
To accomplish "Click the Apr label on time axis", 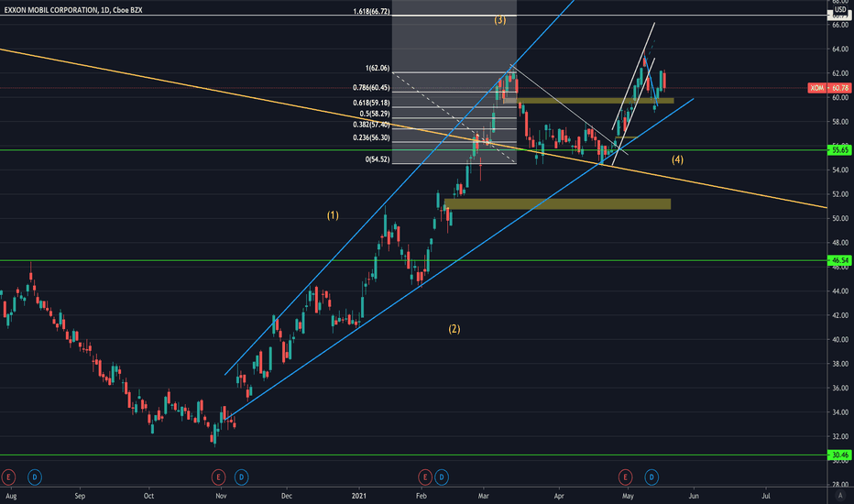I will (558, 496).
